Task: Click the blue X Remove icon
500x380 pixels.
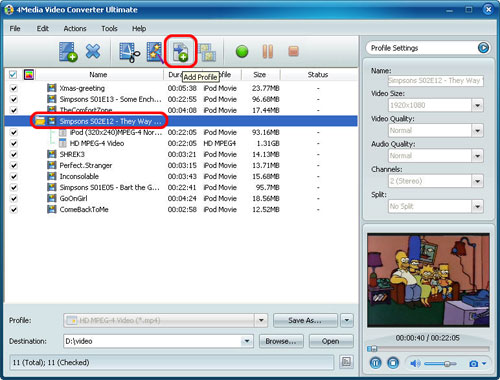Action: (93, 51)
